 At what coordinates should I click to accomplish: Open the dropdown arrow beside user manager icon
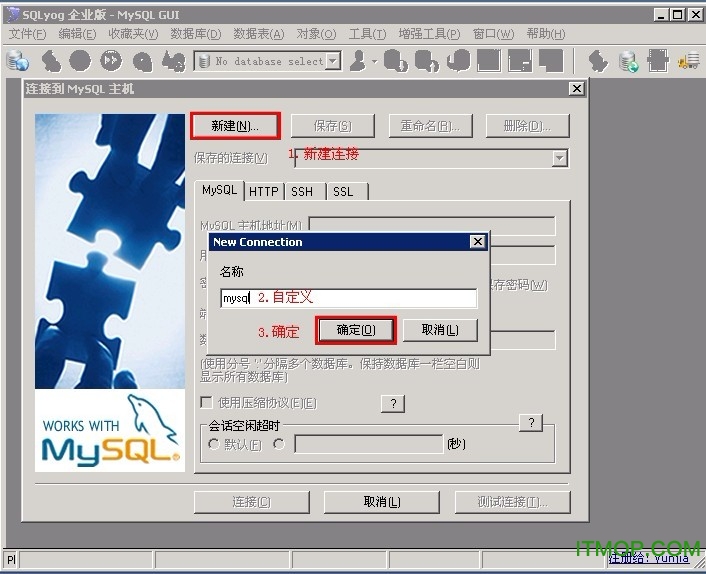click(374, 61)
